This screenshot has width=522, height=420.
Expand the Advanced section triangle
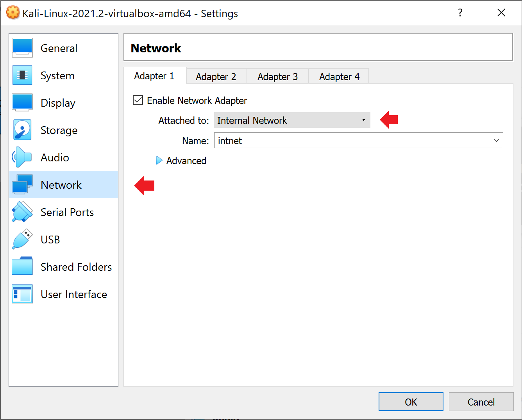click(159, 161)
